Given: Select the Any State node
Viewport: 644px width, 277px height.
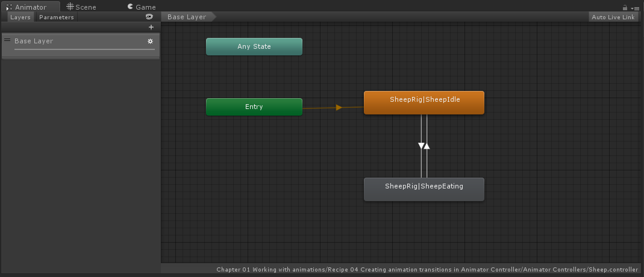Looking at the screenshot, I should click(x=254, y=46).
